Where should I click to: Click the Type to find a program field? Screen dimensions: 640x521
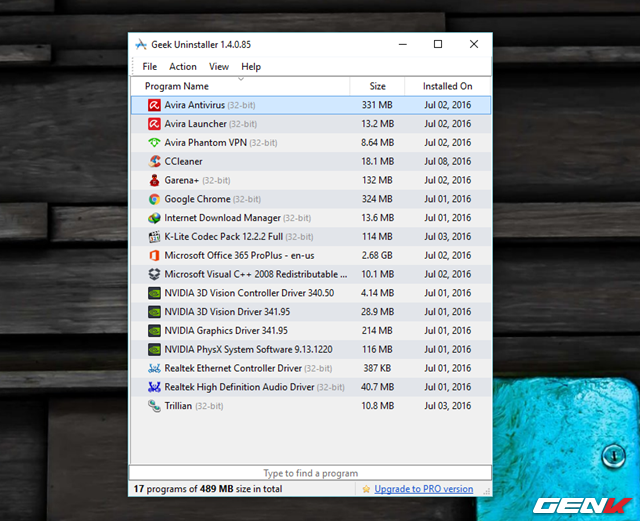tap(310, 473)
